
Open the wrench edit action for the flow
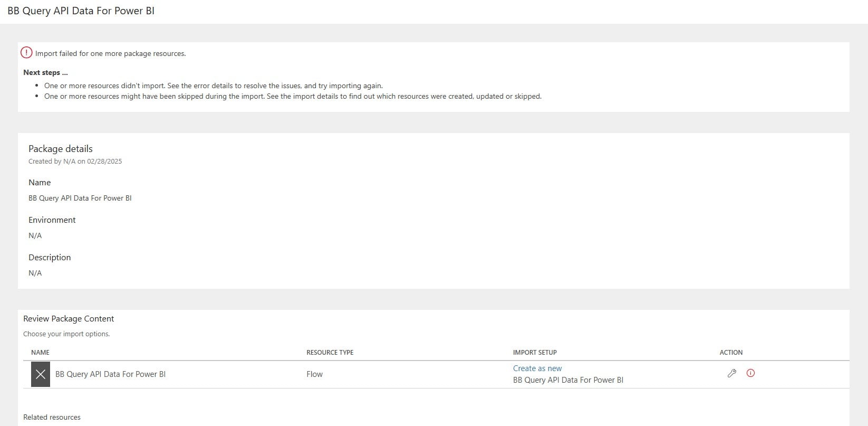731,373
